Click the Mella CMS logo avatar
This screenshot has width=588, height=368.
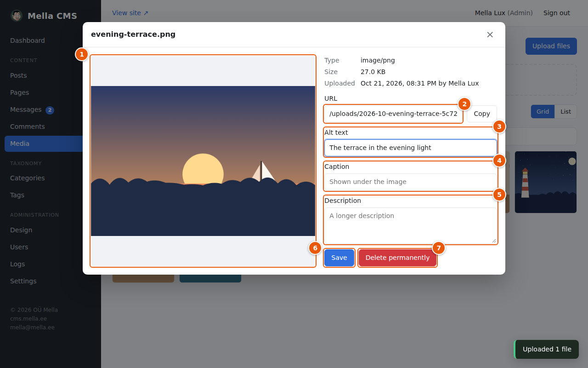coord(17,16)
